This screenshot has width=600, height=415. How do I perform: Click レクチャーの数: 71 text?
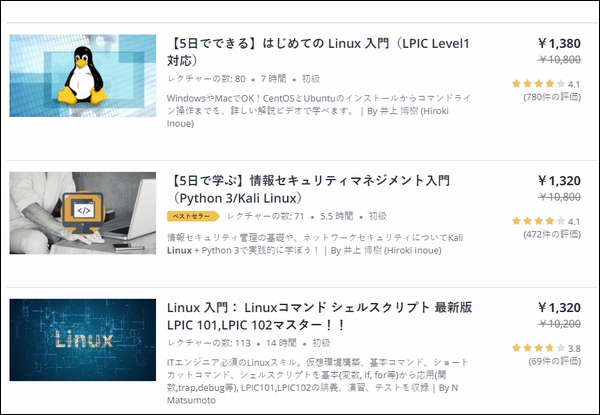(x=265, y=216)
